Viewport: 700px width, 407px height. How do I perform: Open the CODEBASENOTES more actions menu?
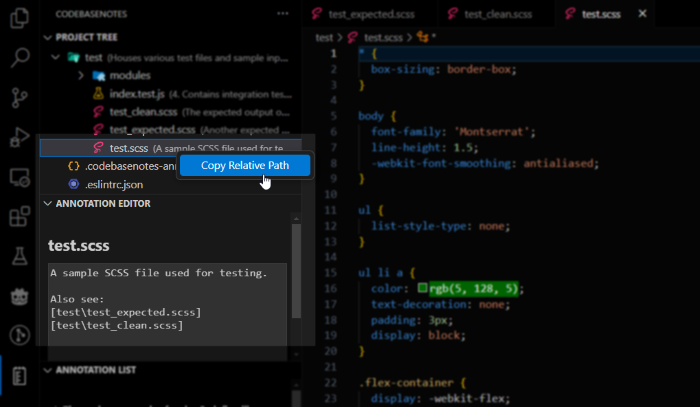[283, 13]
